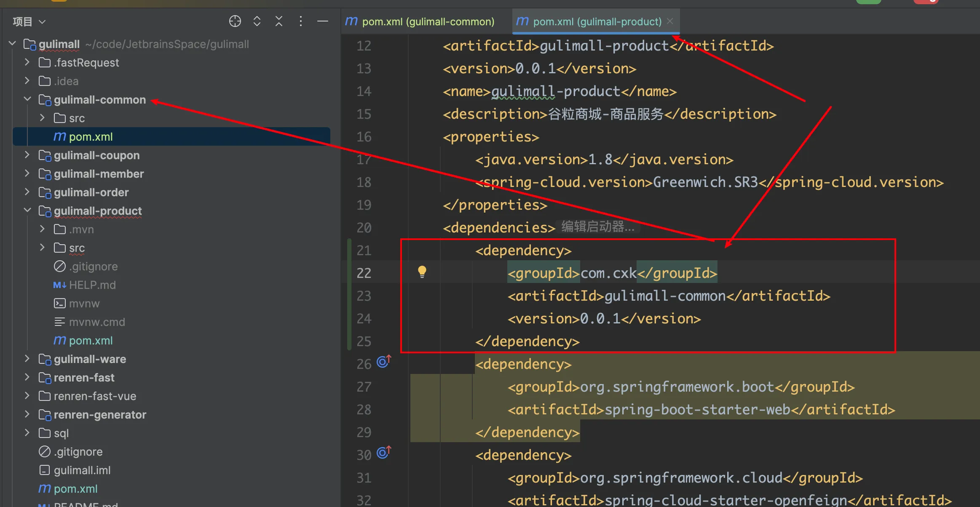Expand the .mvn folder
Image resolution: width=980 pixels, height=507 pixels.
43,229
